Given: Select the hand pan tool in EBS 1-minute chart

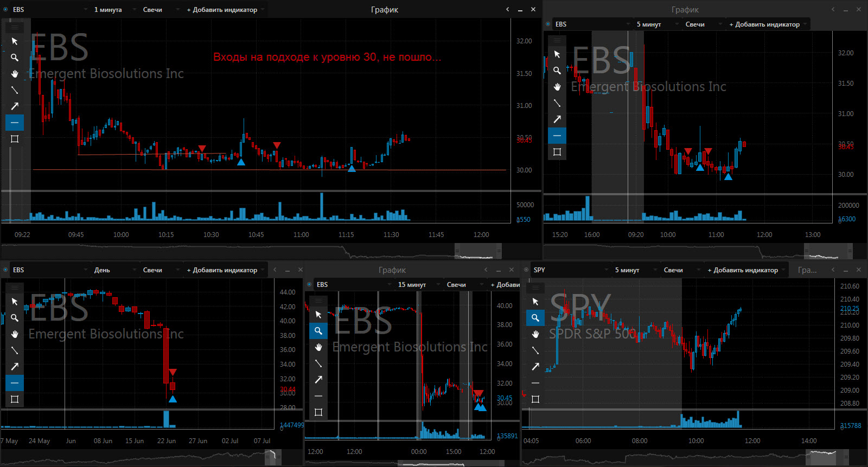Looking at the screenshot, I should [15, 74].
